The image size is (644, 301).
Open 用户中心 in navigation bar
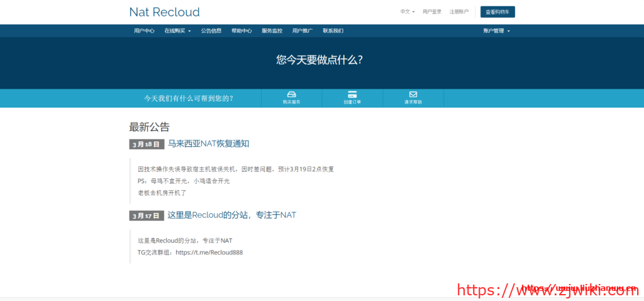[144, 31]
